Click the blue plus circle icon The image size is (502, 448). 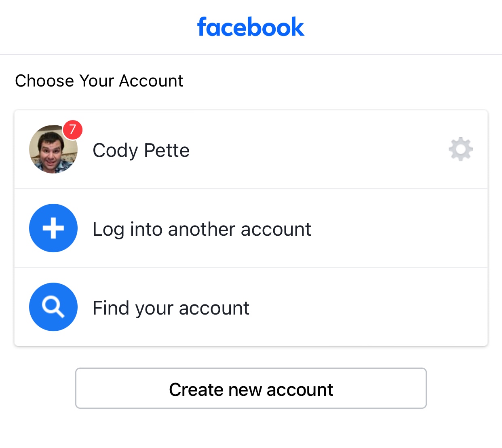pyautogui.click(x=53, y=228)
